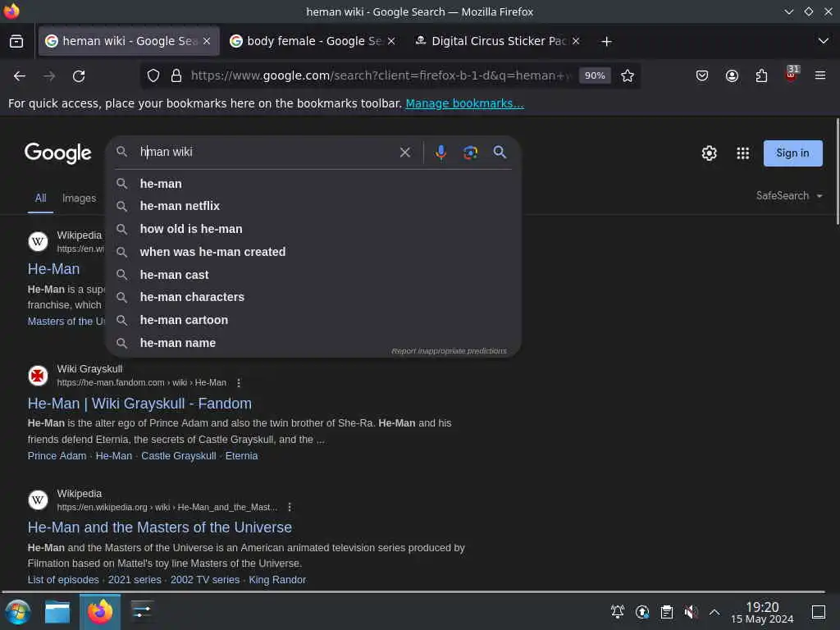Screen dimensions: 840x630
Task: Open the Pocket save icon
Action: tap(702, 75)
